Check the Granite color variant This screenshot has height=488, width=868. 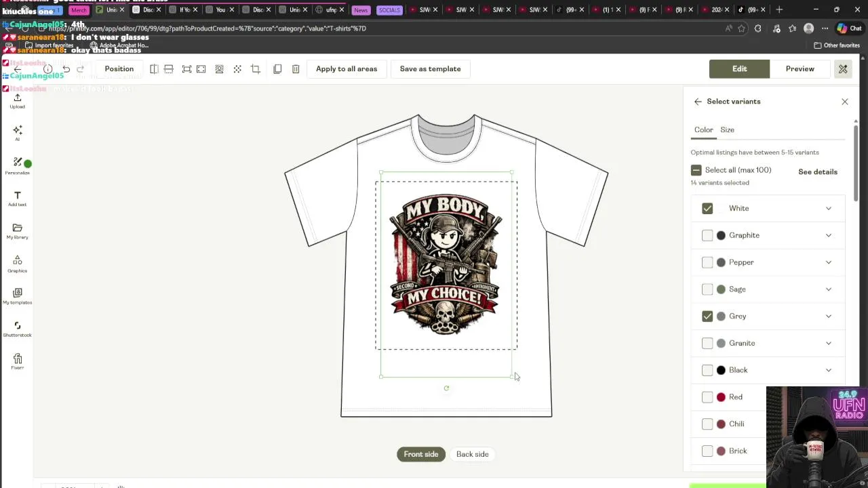click(707, 343)
